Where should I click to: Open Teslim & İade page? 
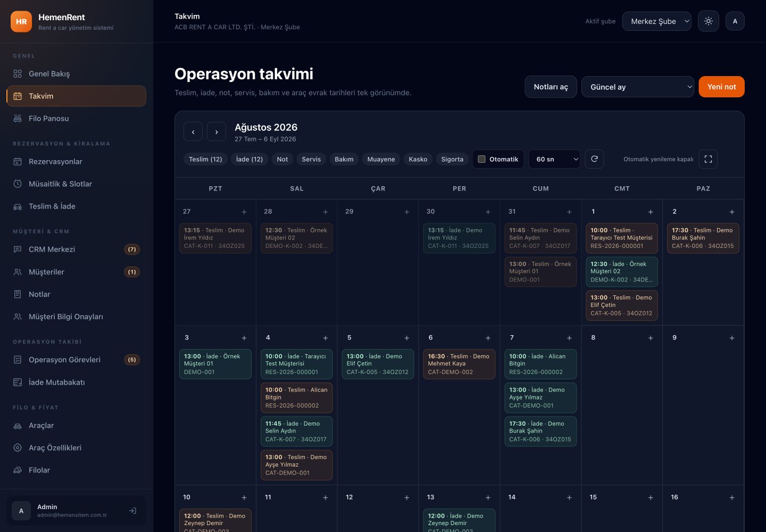tap(77, 206)
